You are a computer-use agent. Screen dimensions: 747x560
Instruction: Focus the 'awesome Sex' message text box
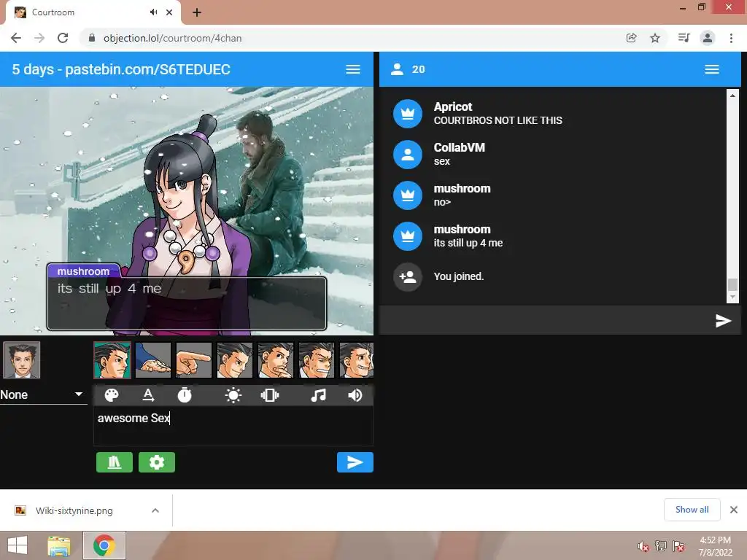[x=233, y=426]
